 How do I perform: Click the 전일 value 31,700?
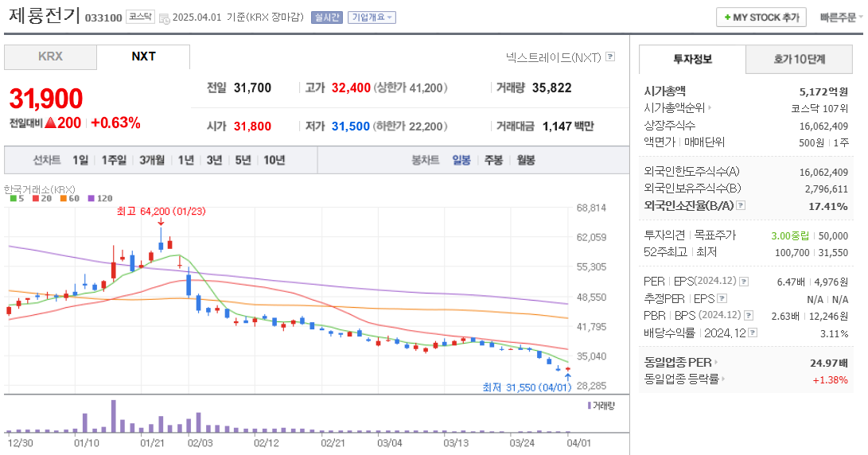pyautogui.click(x=252, y=88)
